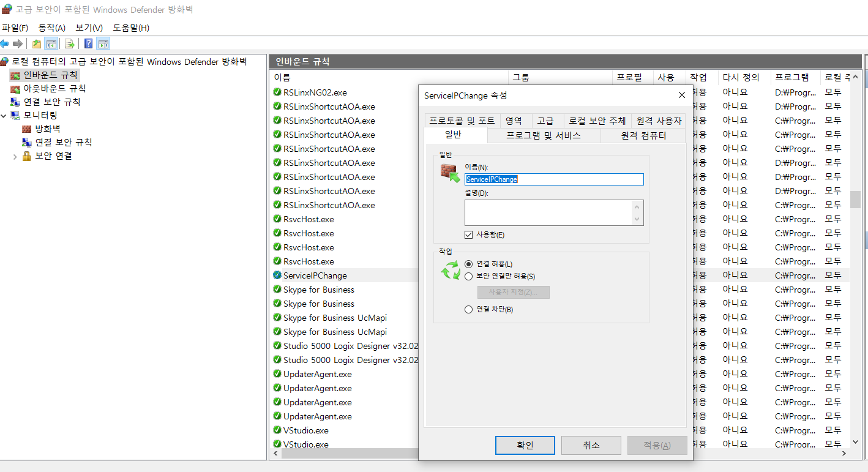
Task: Toggle the show/hide console tree toolbar icon
Action: (x=51, y=43)
